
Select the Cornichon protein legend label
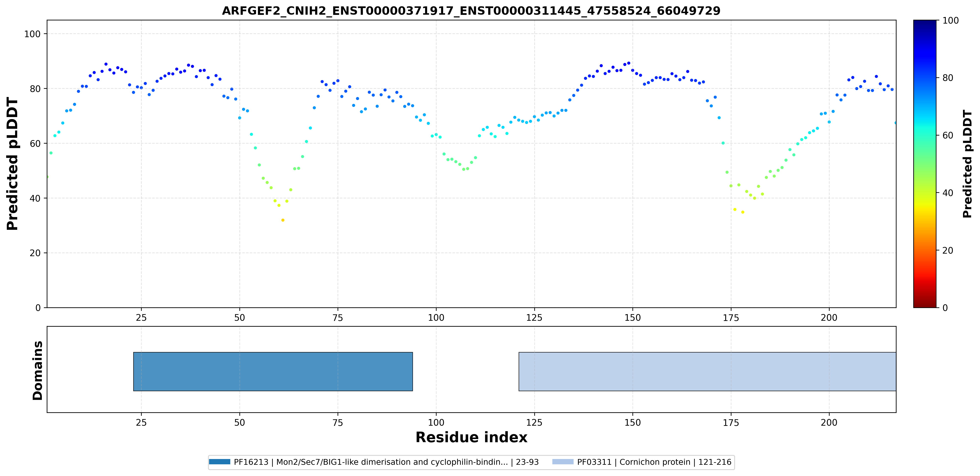pyautogui.click(x=654, y=462)
